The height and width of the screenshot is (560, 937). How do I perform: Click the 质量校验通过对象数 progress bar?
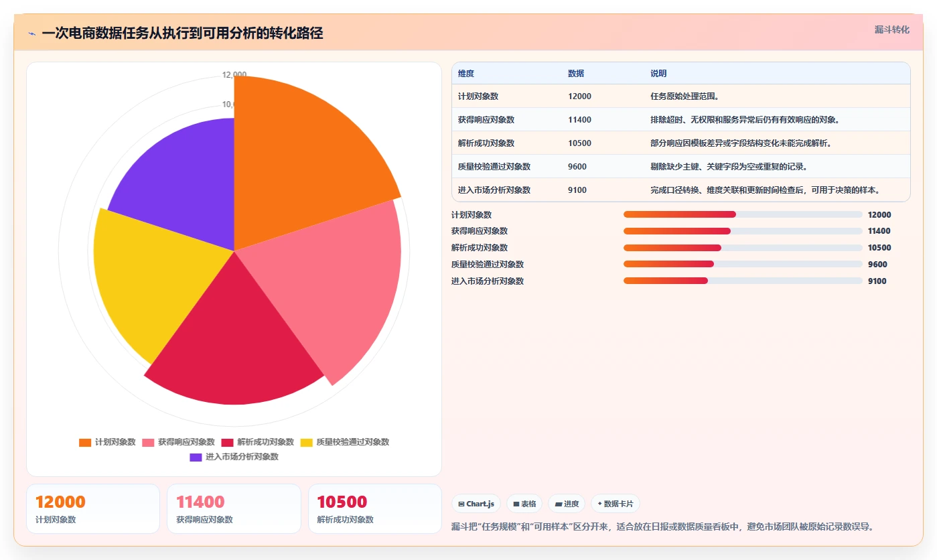(743, 264)
